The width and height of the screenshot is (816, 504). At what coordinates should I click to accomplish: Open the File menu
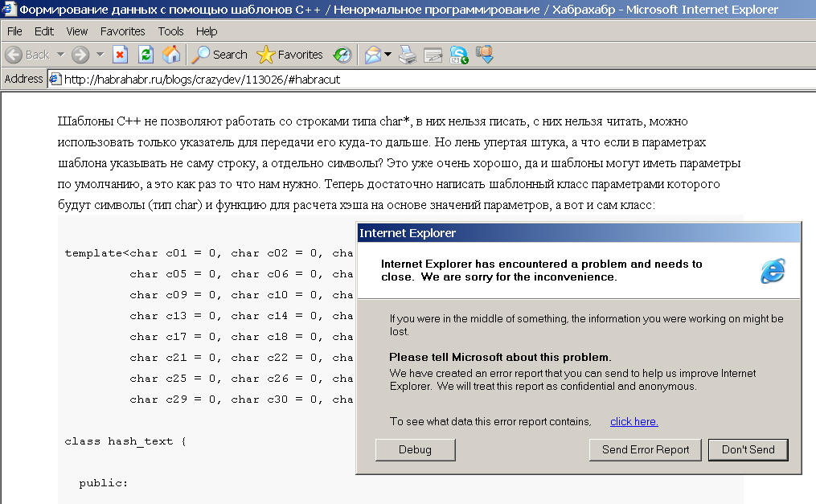[14, 31]
